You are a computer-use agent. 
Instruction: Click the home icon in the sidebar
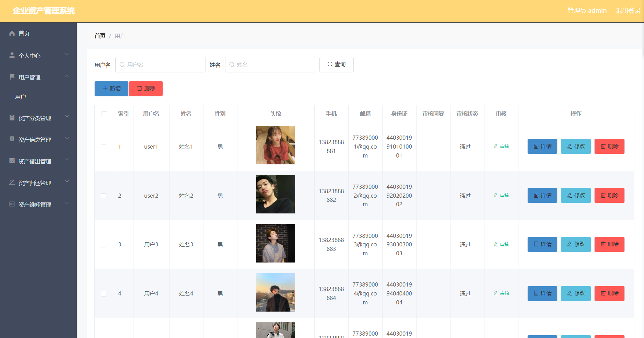12,33
